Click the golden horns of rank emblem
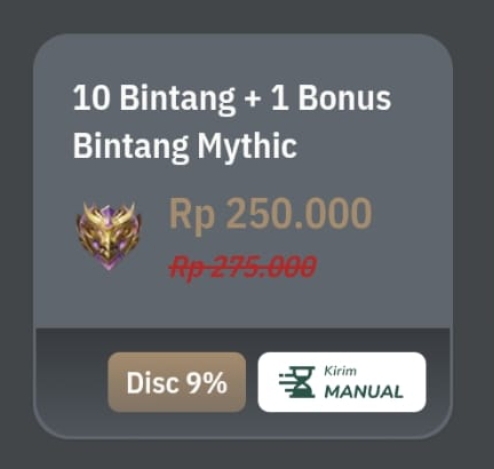This screenshot has width=494, height=469. [109, 212]
